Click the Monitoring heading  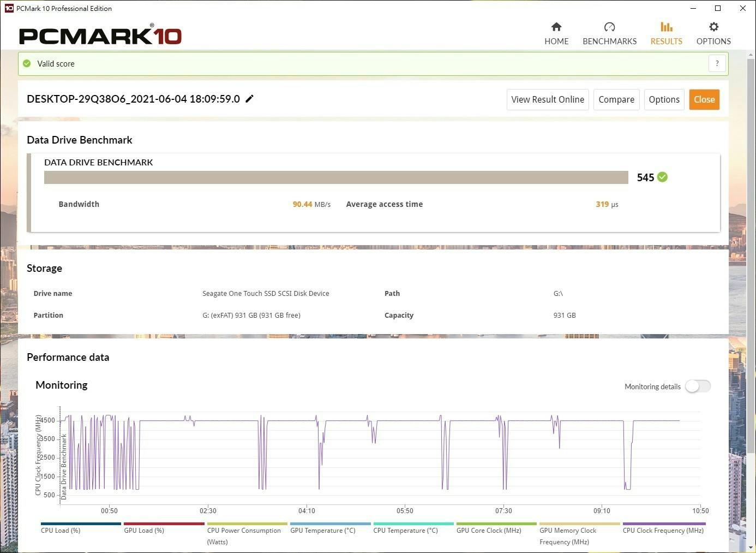pos(62,385)
